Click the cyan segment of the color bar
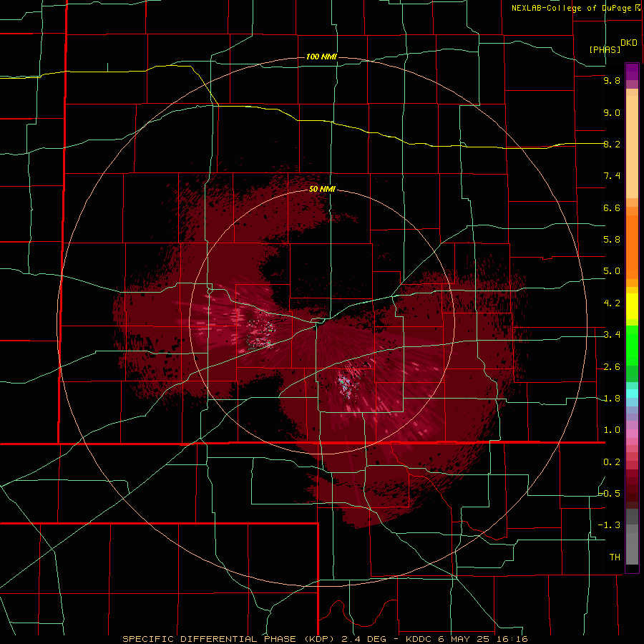Image resolution: width=644 pixels, height=644 pixels. point(632,393)
